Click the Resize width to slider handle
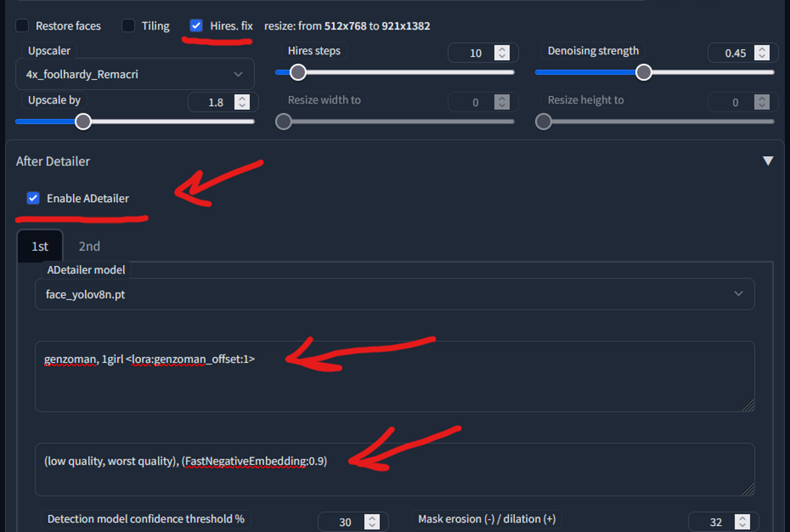 tap(283, 122)
